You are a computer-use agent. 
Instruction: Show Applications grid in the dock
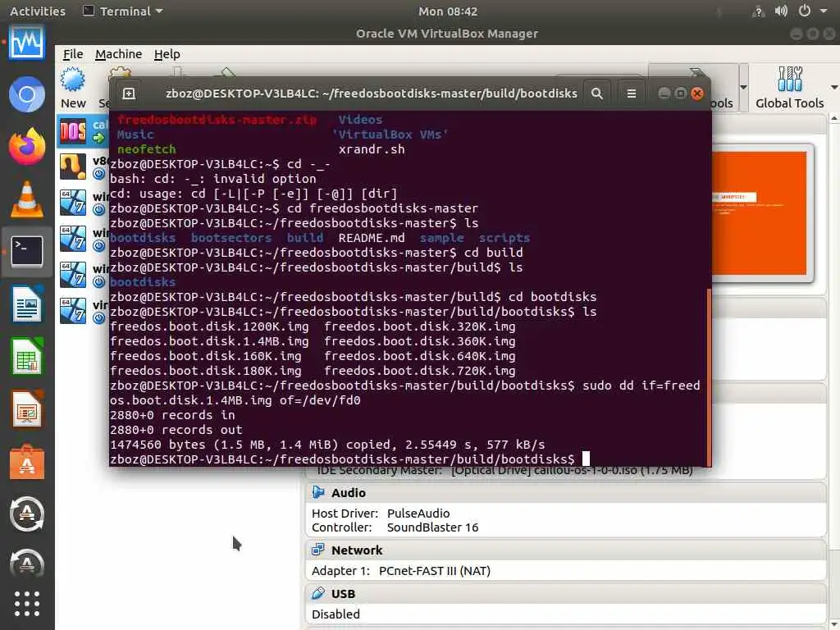(27, 604)
